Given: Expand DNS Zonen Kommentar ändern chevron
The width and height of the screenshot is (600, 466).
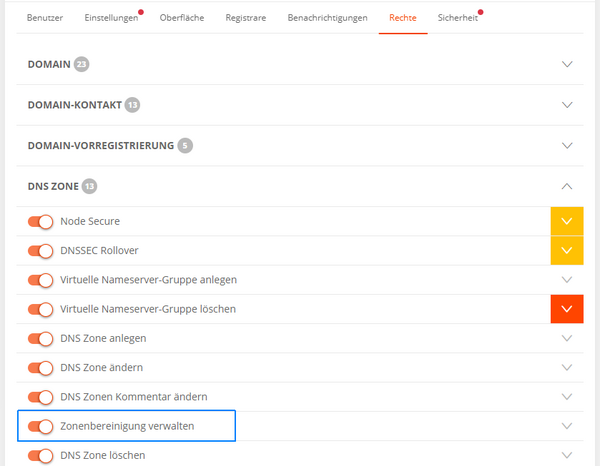Looking at the screenshot, I should coord(567,397).
